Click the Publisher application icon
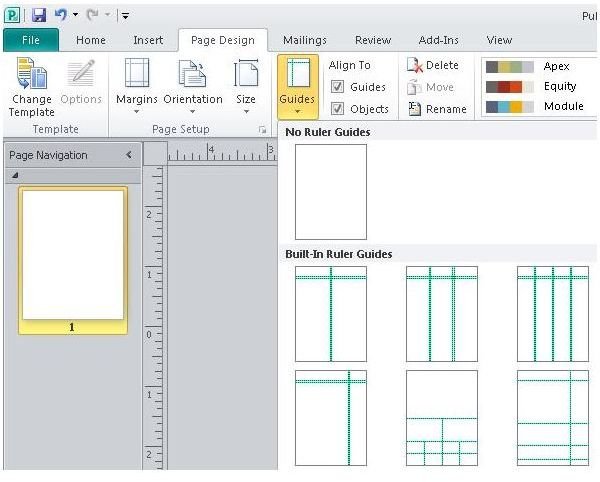The width and height of the screenshot is (600, 482). pos(12,16)
